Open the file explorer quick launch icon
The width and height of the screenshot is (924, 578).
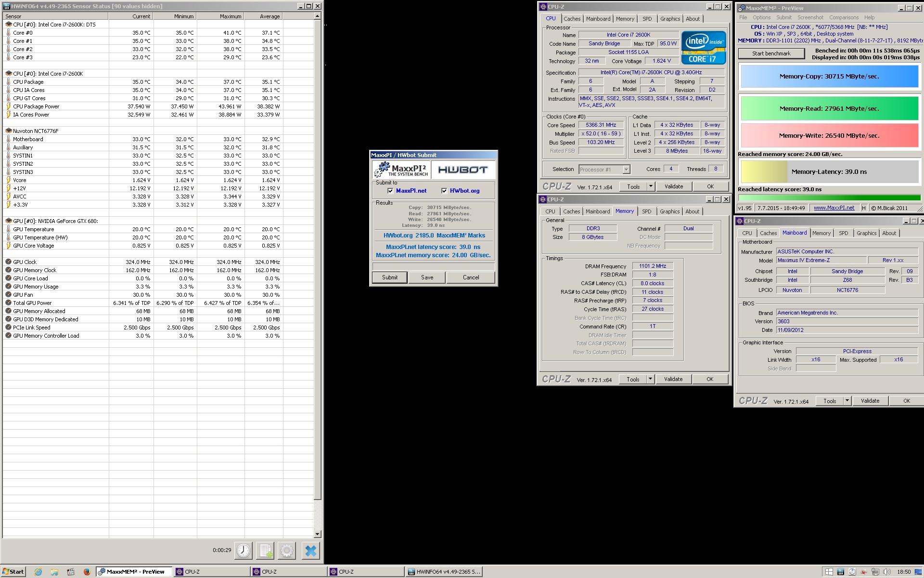[54, 572]
